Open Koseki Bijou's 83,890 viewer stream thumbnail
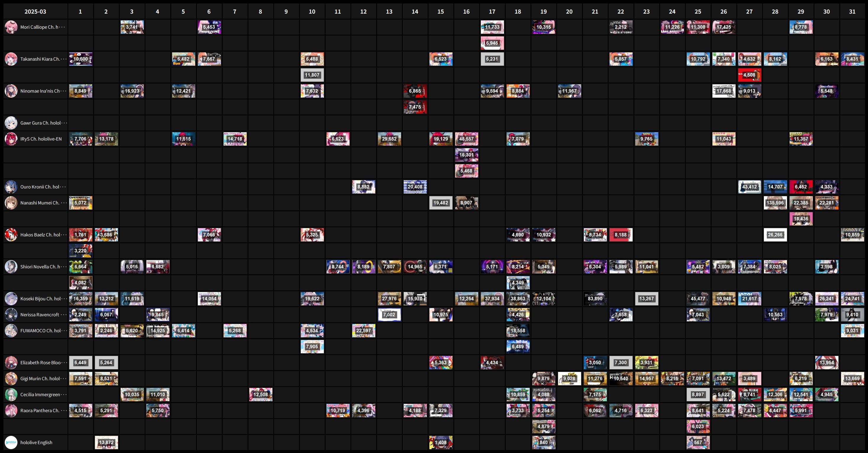868x453 pixels. tap(595, 299)
